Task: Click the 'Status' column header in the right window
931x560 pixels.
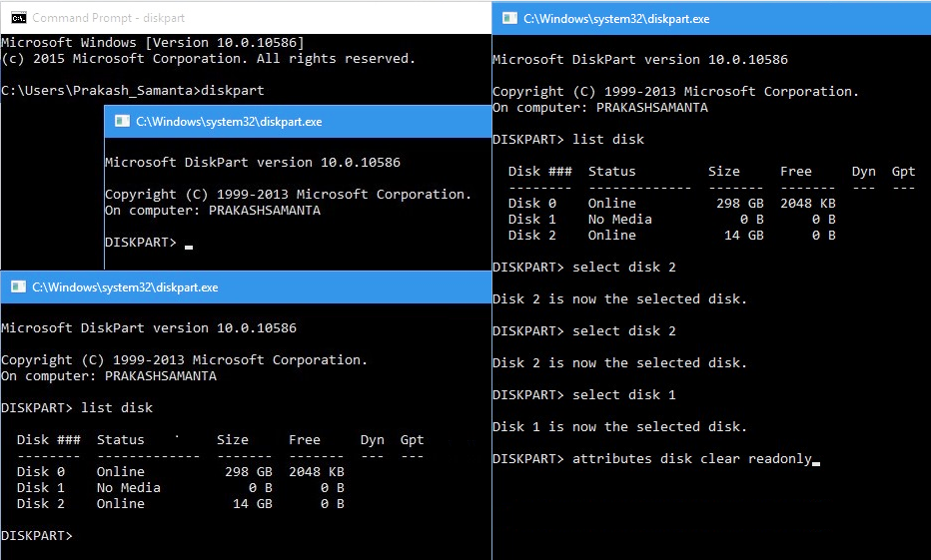Action: pos(611,171)
